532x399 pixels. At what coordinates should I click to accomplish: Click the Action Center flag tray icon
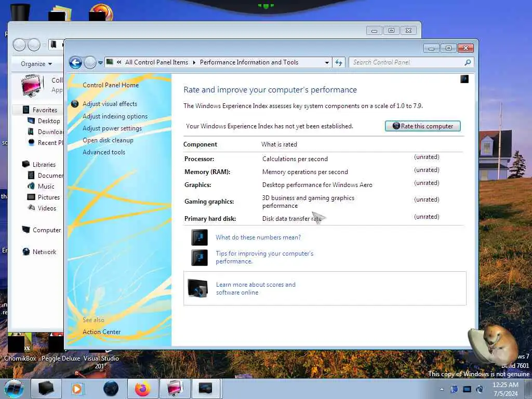coord(454,389)
